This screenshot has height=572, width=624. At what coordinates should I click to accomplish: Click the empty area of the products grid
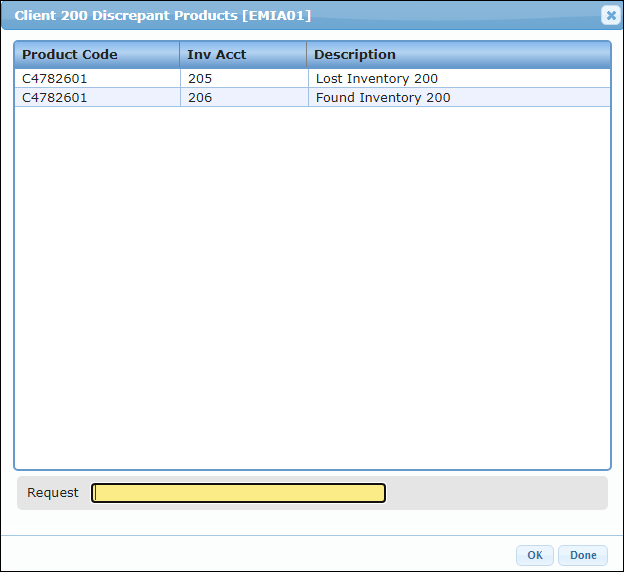click(312, 287)
